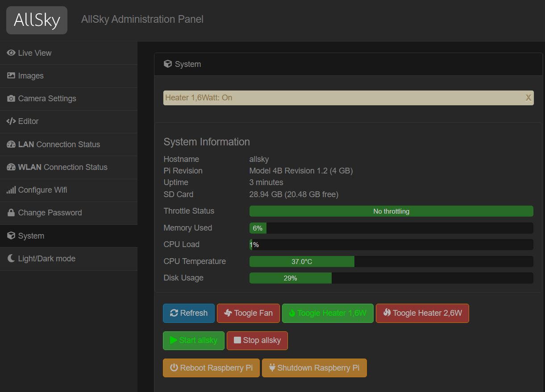Toggle the 2,6W heater
The height and width of the screenshot is (392, 545).
coord(422,313)
